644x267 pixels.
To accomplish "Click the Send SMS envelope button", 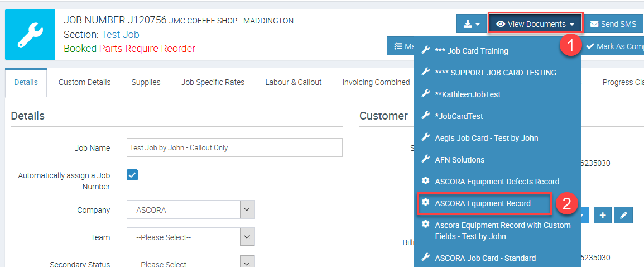I will (613, 24).
